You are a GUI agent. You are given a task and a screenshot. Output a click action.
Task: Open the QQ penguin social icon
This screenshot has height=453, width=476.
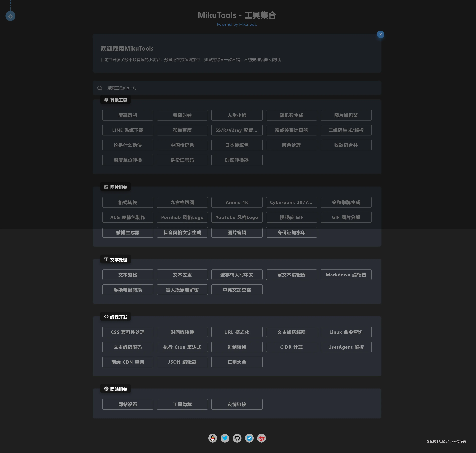[x=212, y=438]
